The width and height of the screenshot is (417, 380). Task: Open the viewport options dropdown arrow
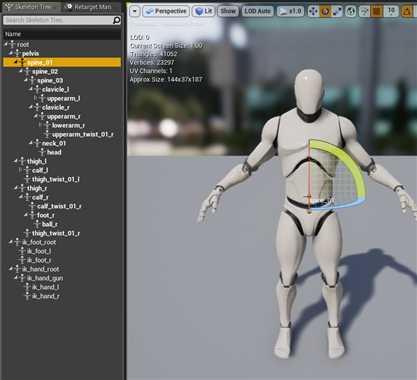(135, 11)
